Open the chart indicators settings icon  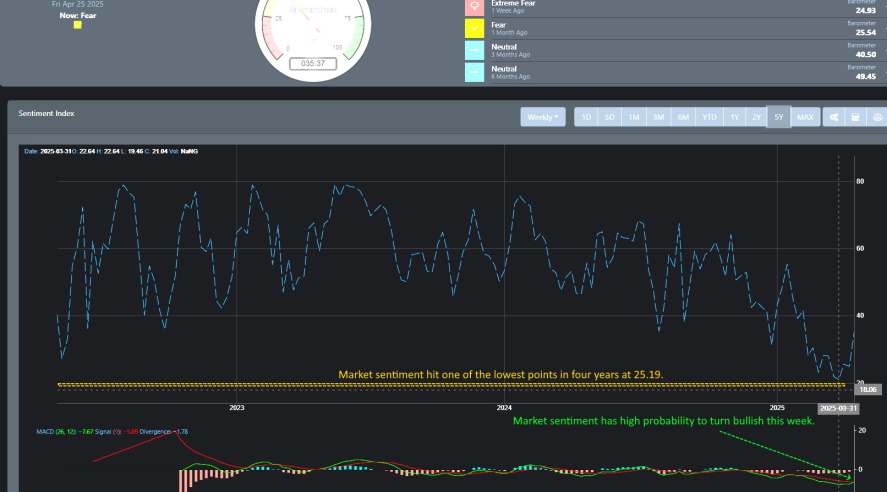click(834, 117)
